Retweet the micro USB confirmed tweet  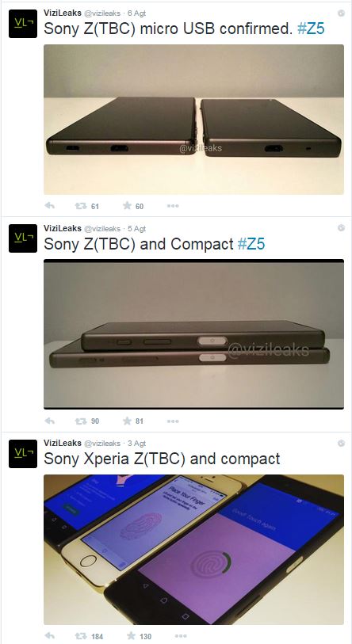pyautogui.click(x=81, y=206)
